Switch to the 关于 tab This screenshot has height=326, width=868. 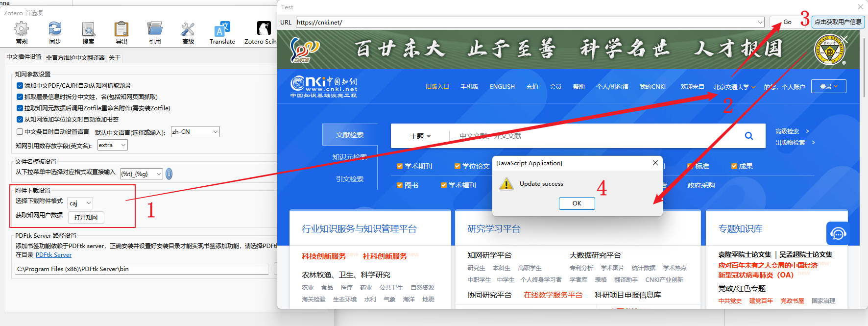click(115, 57)
